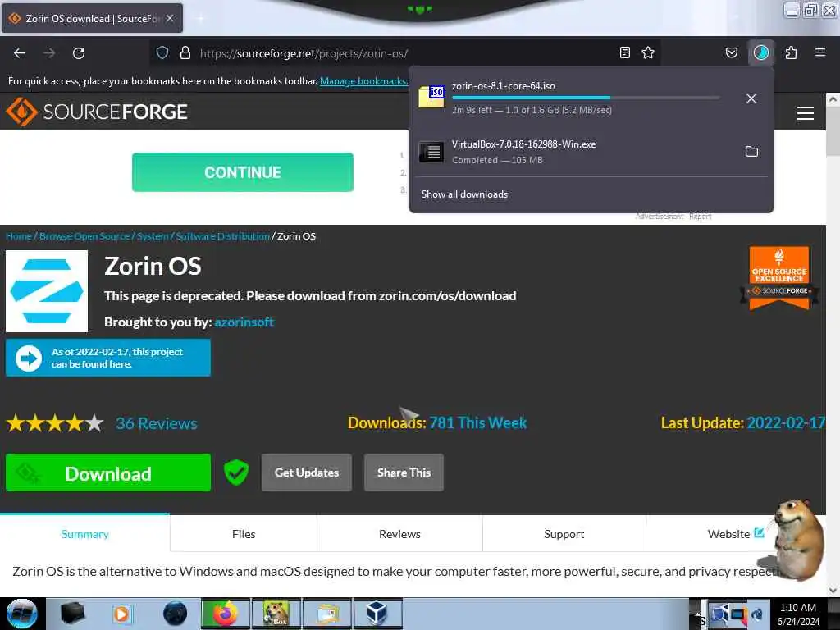
Task: Bookmark this page with the star icon
Action: coord(648,52)
